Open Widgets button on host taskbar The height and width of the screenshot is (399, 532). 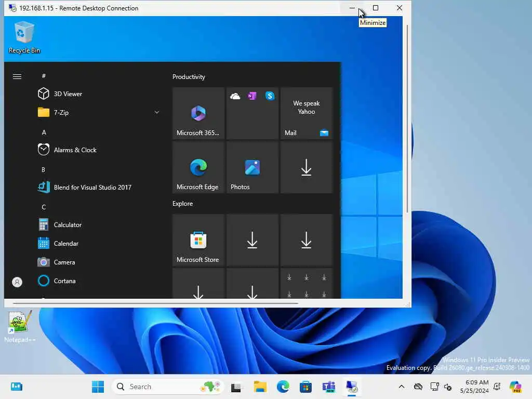point(16,387)
